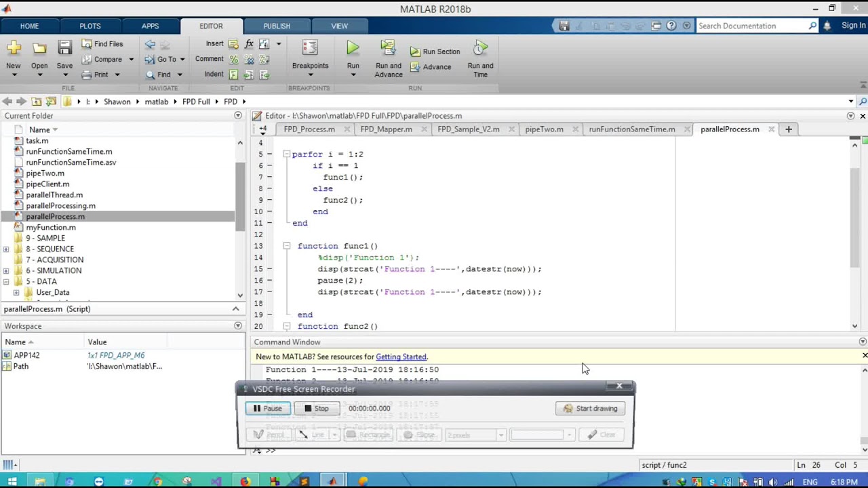
Task: Click the Advance button
Action: click(x=431, y=67)
